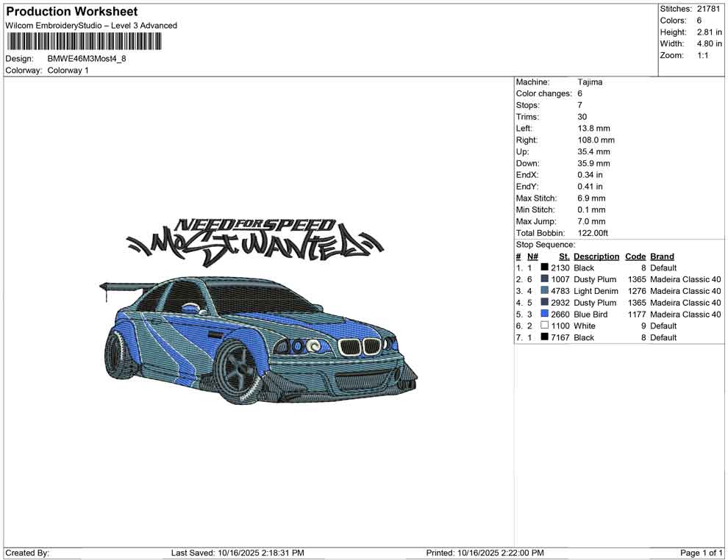Click the Stitches count 21781
The height and width of the screenshot is (560, 728).
click(708, 9)
